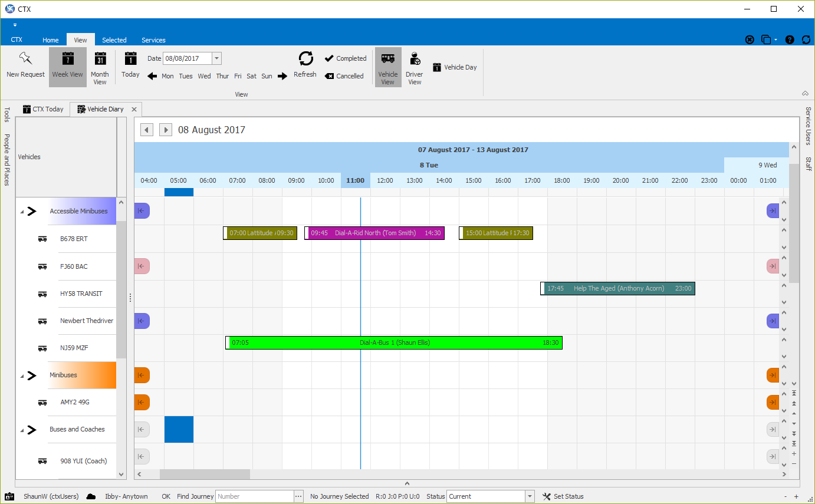815x504 pixels.
Task: Select Vehicle View mode
Action: 388,67
